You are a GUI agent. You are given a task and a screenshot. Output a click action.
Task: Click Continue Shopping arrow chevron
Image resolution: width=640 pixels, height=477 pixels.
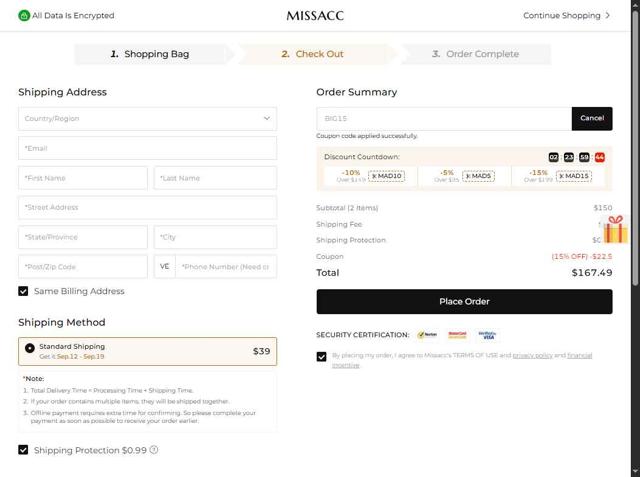(608, 16)
